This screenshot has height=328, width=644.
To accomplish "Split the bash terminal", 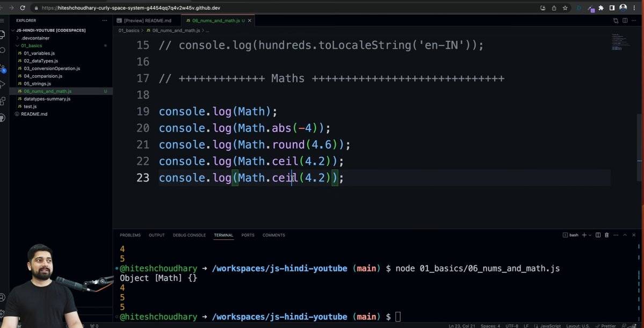I will click(598, 235).
